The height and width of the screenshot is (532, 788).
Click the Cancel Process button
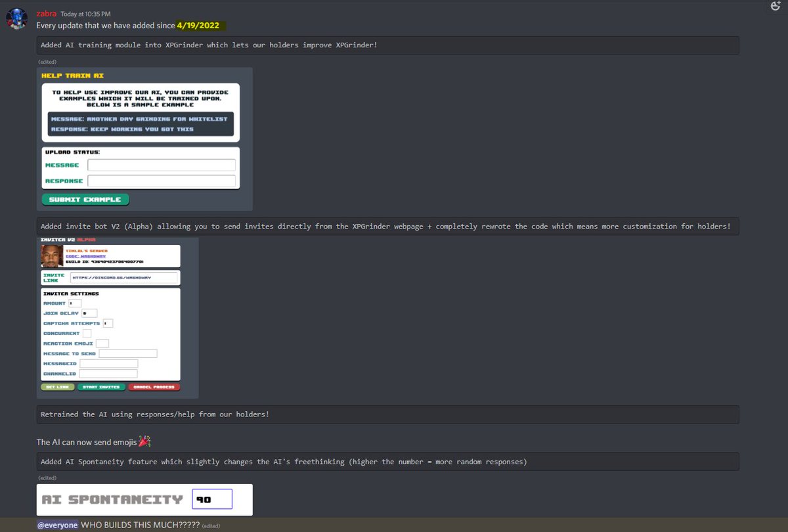click(154, 387)
